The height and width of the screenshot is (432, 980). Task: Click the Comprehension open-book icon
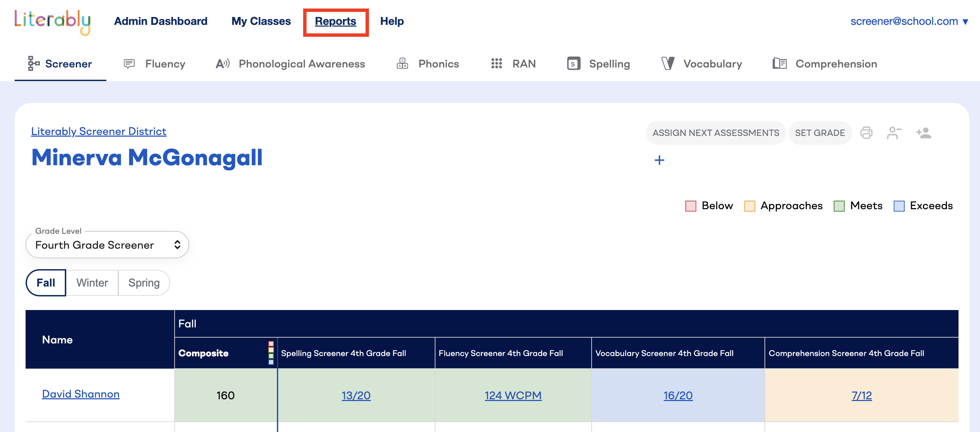[779, 63]
